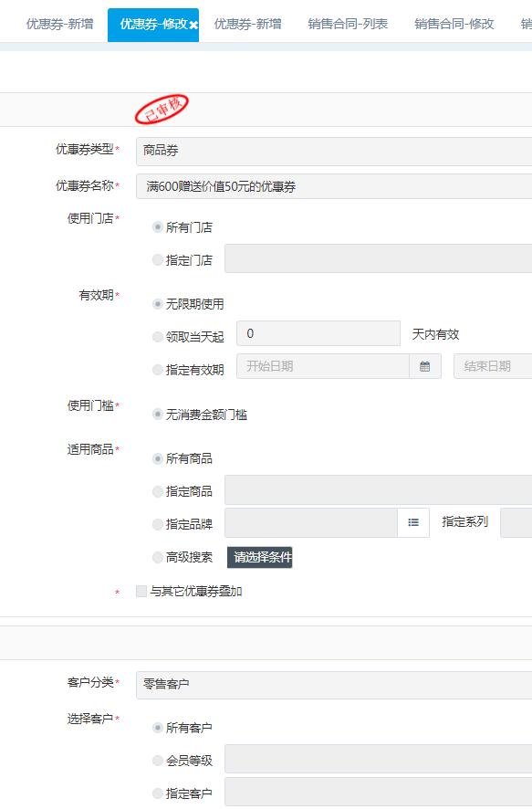Select the 所有门店 radio option

(x=158, y=227)
